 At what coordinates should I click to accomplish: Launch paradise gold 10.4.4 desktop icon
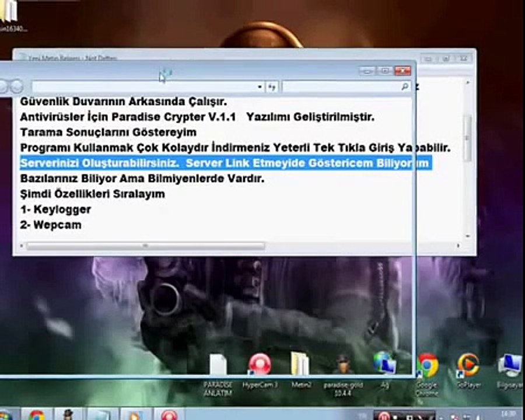pos(343,375)
